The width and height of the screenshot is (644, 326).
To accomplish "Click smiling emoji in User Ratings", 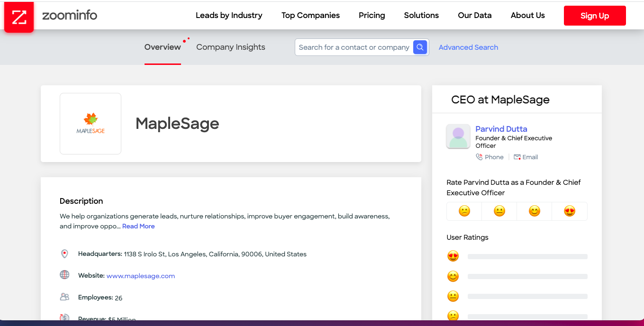I will pos(454,276).
